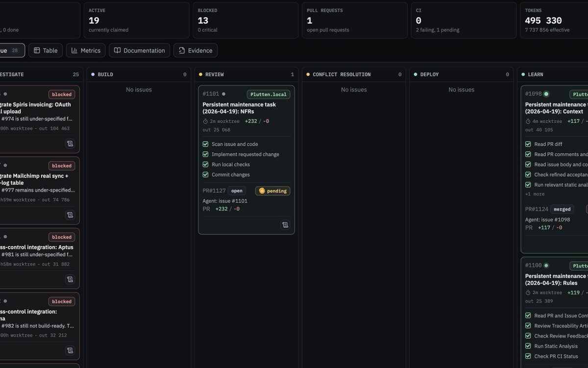
Task: Click 'out 25 068' token count
Action: [x=216, y=130]
